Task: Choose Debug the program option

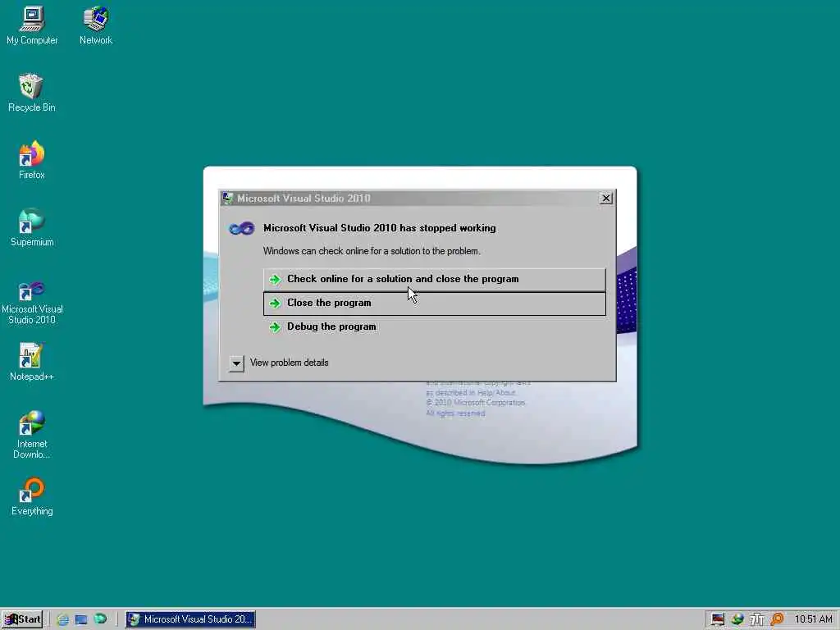Action: click(x=435, y=326)
